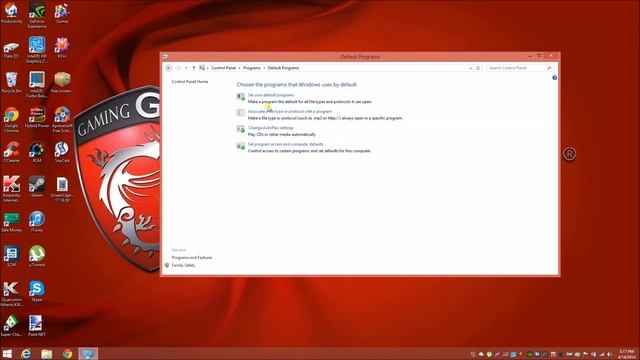Open Intel Turbo Boost desktop shortcut
640x360 pixels.
coord(37,85)
